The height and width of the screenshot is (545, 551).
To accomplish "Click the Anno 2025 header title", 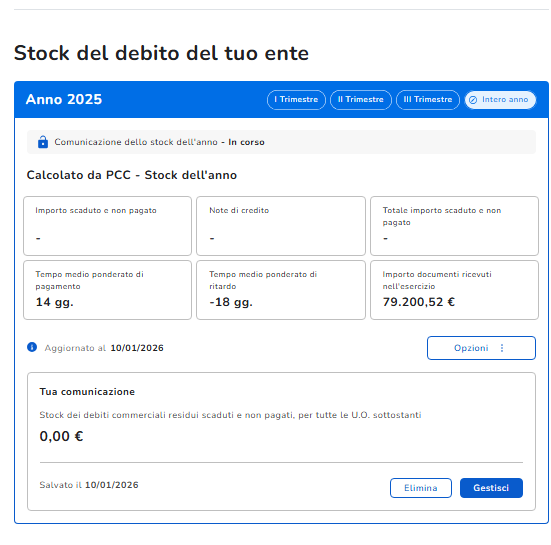I will pos(64,99).
